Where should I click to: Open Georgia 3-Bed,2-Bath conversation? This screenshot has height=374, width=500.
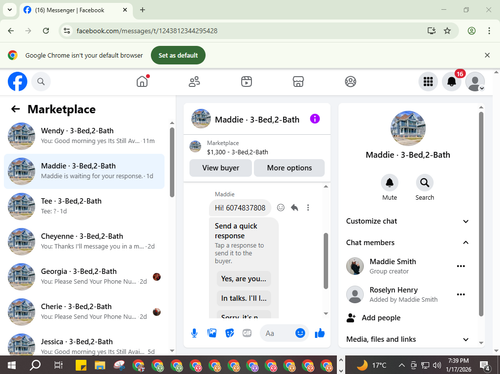[84, 277]
